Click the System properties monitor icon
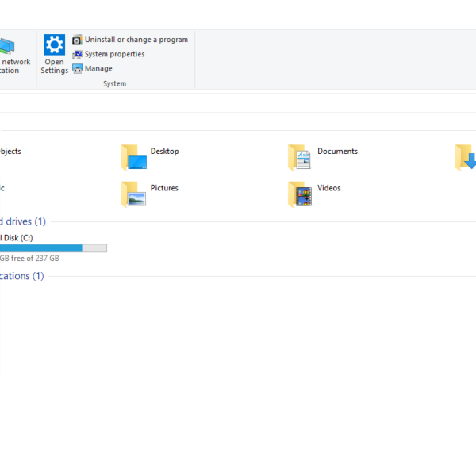Screen dimensions: 476x476 pyautogui.click(x=77, y=54)
